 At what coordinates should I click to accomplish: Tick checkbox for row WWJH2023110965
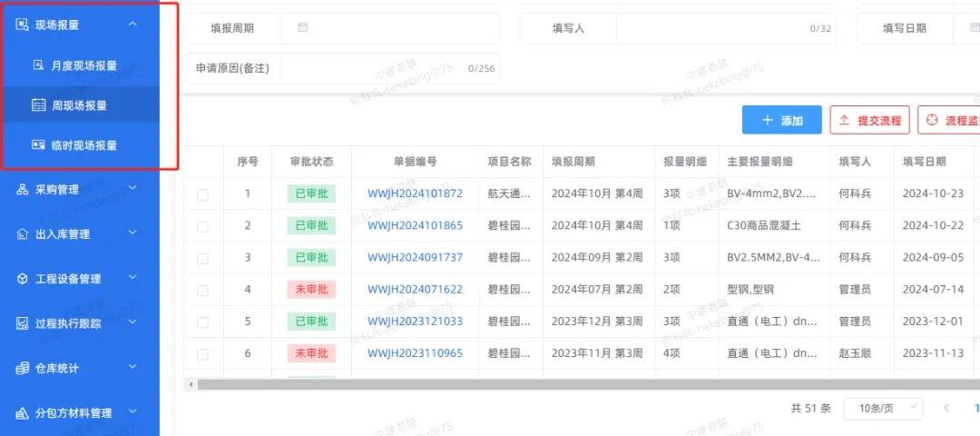[x=202, y=354]
